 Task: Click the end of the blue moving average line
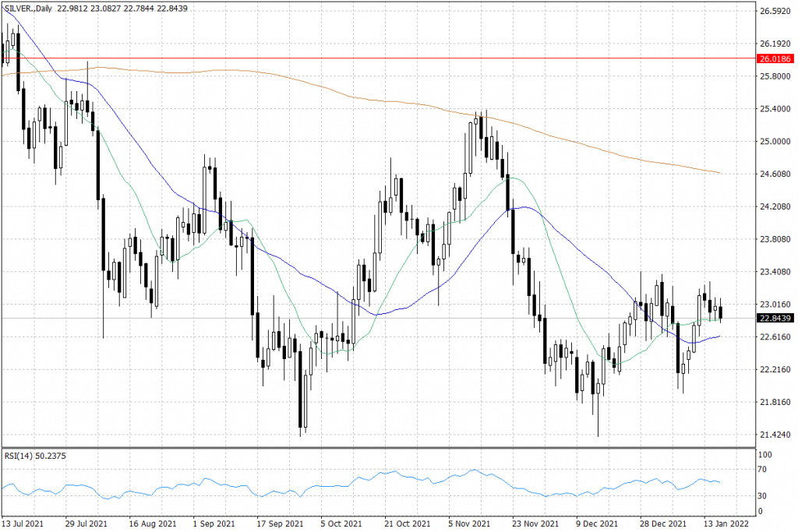coord(719,336)
